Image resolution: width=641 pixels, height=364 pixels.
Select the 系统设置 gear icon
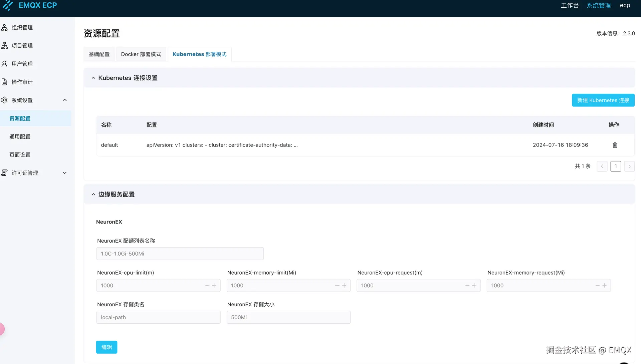pyautogui.click(x=4, y=100)
